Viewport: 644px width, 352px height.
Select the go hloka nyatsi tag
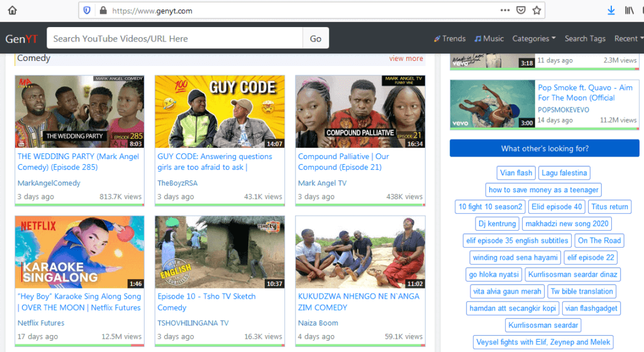point(494,274)
